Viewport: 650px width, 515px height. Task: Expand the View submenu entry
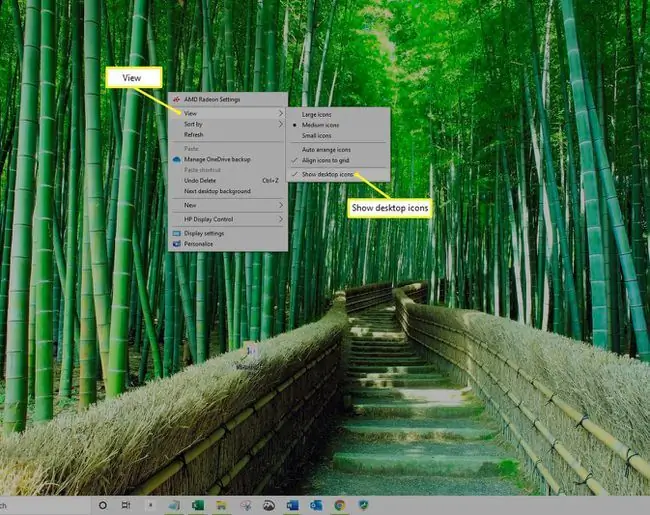coord(228,113)
